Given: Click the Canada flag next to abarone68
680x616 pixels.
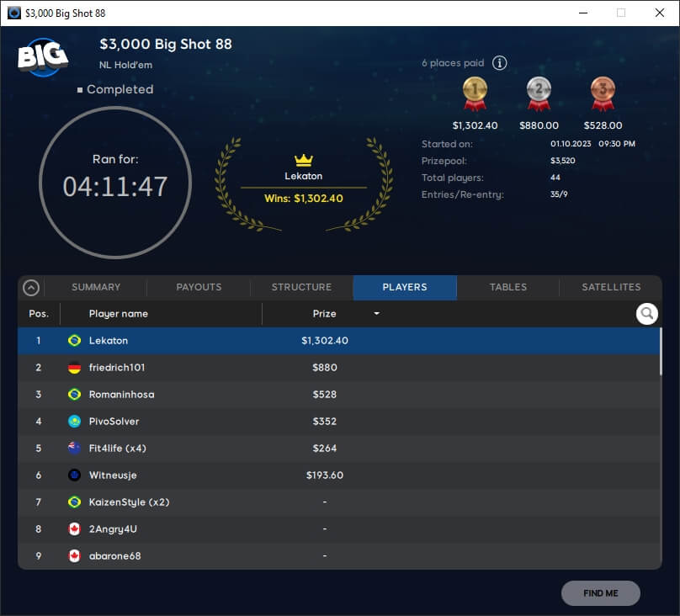Looking at the screenshot, I should click(75, 555).
